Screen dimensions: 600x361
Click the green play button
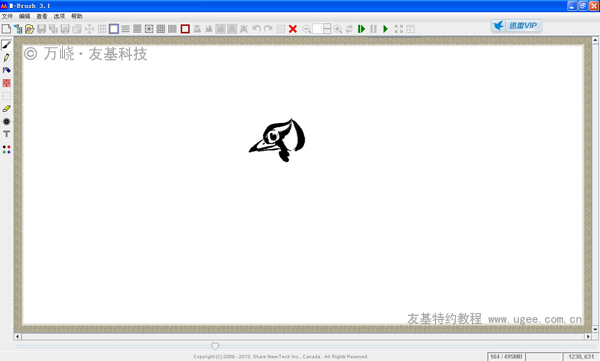(x=385, y=29)
